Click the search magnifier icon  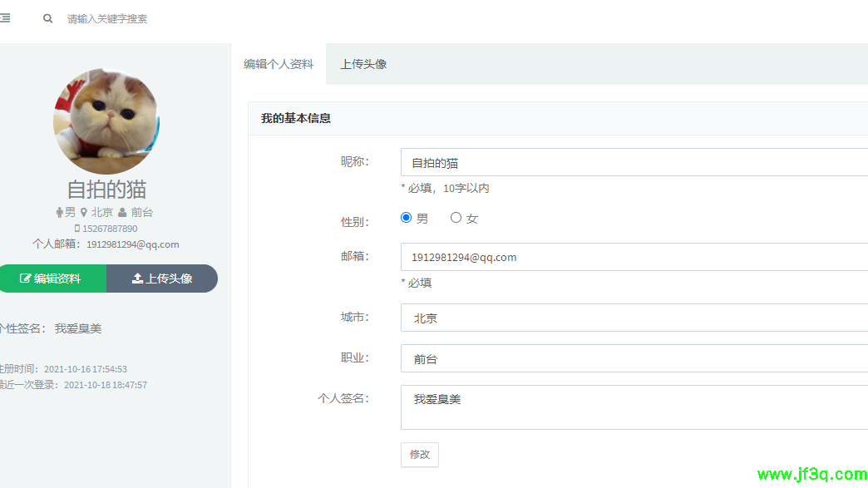[48, 18]
